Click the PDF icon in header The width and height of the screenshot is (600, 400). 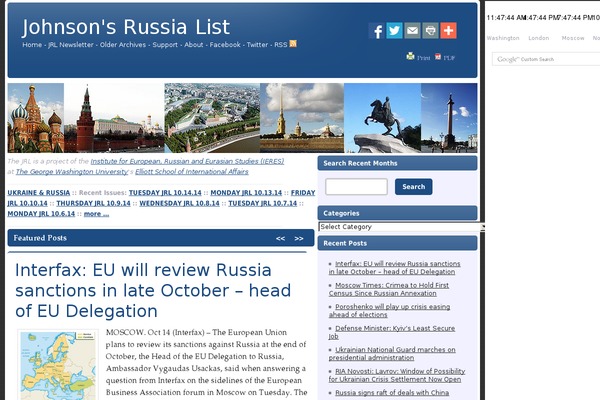pos(438,57)
